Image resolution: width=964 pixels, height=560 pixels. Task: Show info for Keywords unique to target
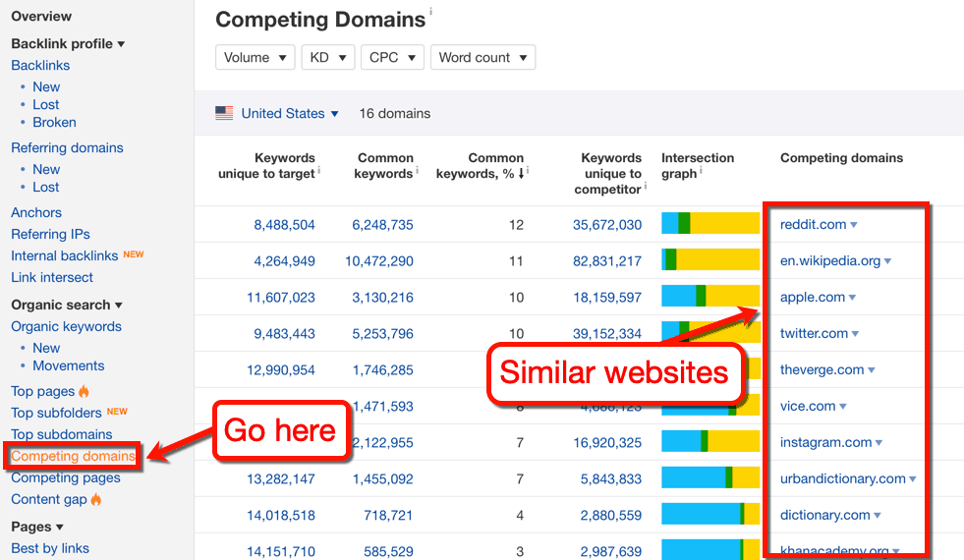click(319, 170)
